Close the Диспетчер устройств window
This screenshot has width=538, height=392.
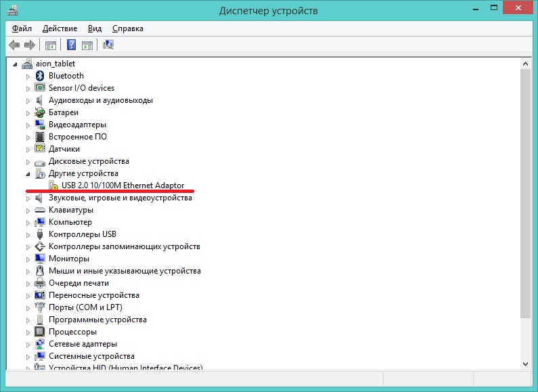[518, 8]
